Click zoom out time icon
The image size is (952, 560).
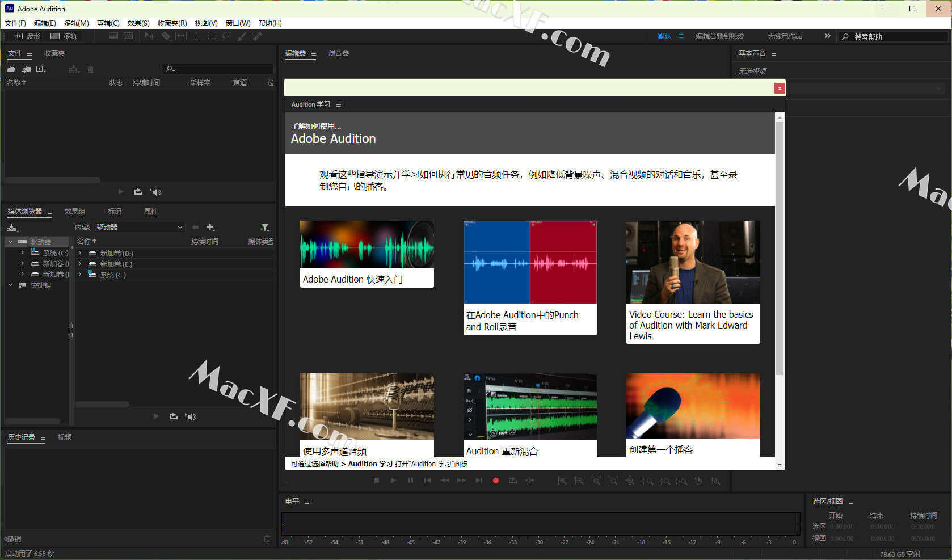[x=613, y=481]
